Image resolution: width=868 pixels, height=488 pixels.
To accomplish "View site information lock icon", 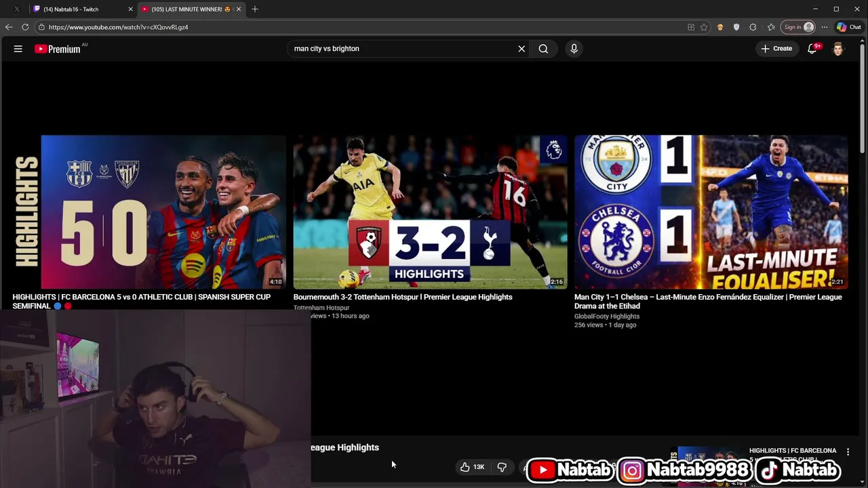I will coord(41,27).
